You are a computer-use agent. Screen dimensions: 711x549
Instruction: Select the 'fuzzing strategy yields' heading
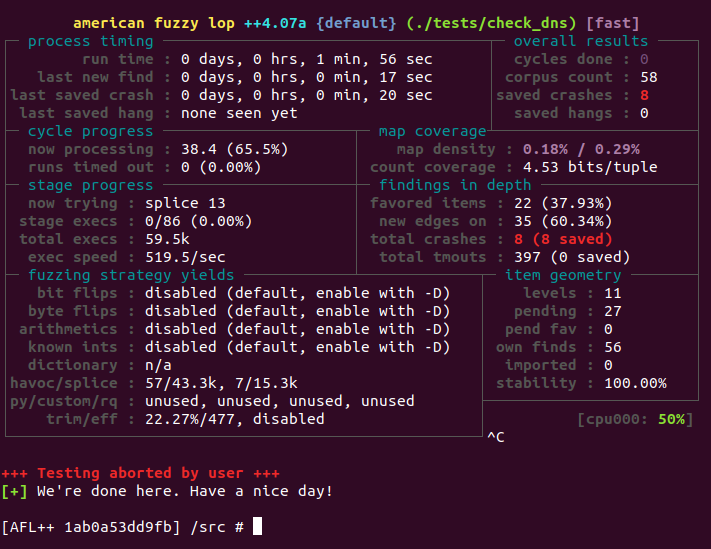(131, 275)
